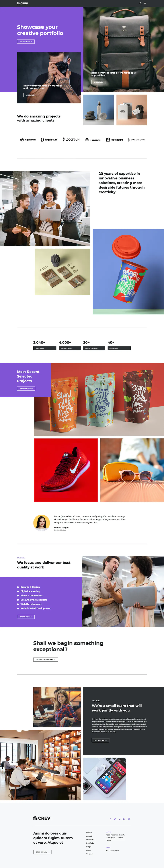Viewport: 164px width, 868px height.
Task: Open the Dribbble icon in footer
Action: 129,819
